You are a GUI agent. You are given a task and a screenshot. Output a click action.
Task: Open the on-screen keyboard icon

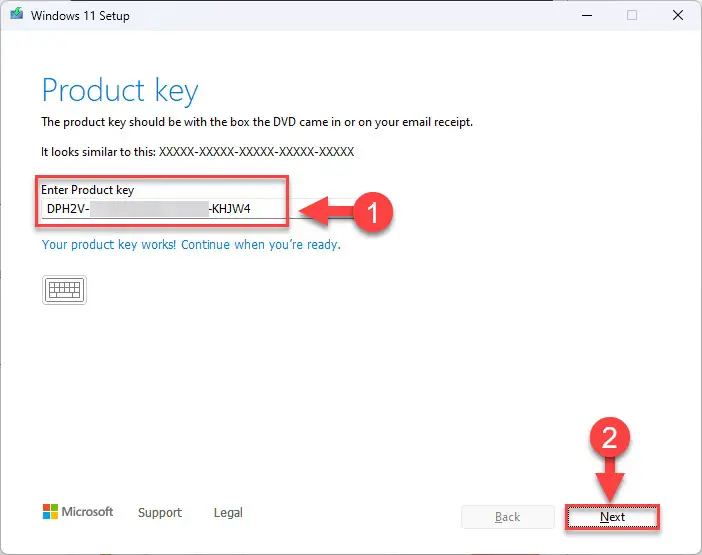point(64,290)
